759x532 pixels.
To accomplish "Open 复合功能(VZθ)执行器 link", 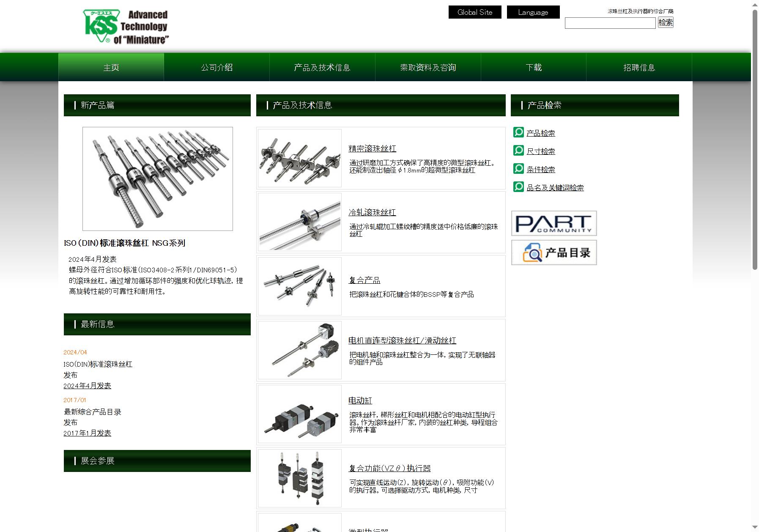I will click(389, 468).
